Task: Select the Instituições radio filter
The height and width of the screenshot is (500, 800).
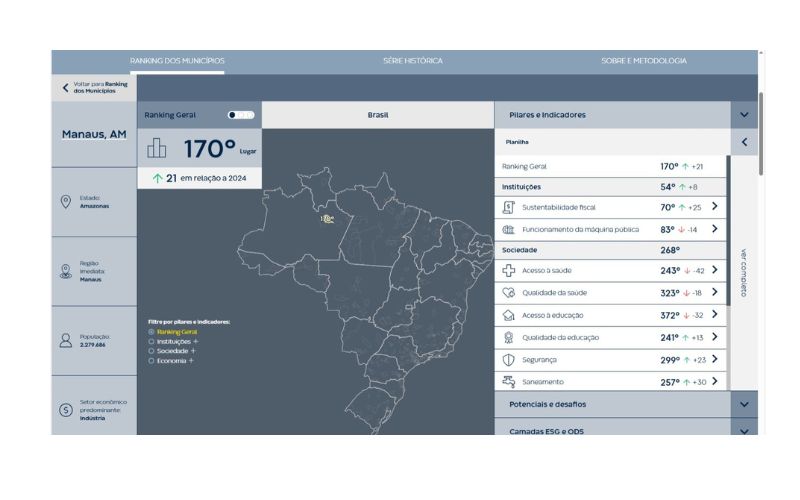Action: click(151, 341)
